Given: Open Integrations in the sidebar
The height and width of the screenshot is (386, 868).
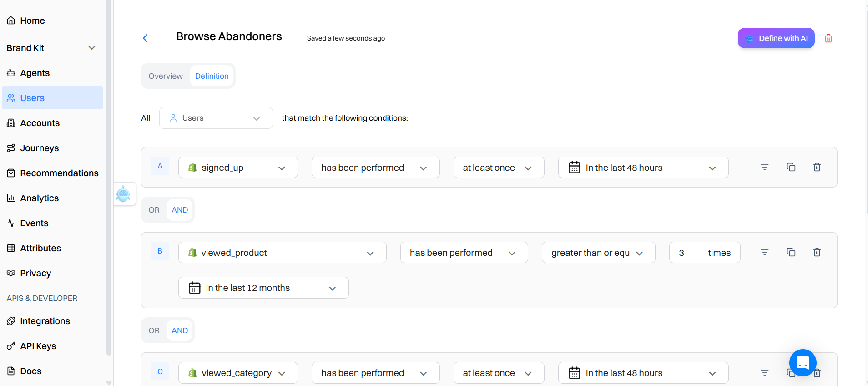Looking at the screenshot, I should coord(53,321).
